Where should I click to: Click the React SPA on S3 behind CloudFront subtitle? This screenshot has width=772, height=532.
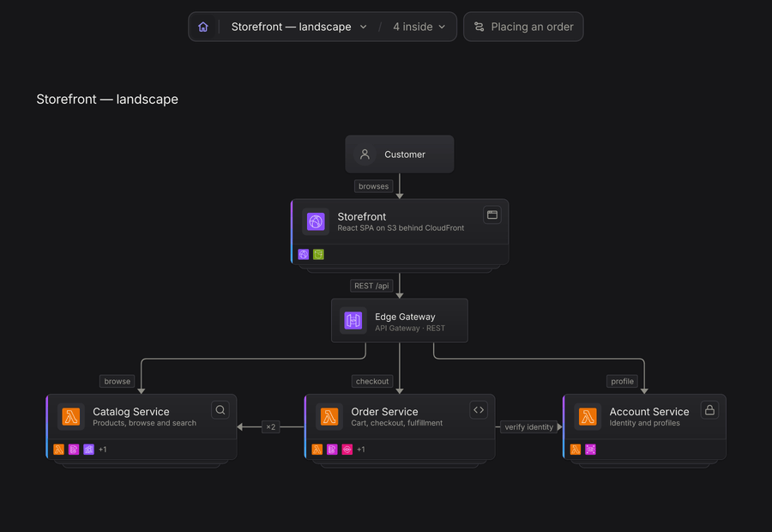pos(401,228)
